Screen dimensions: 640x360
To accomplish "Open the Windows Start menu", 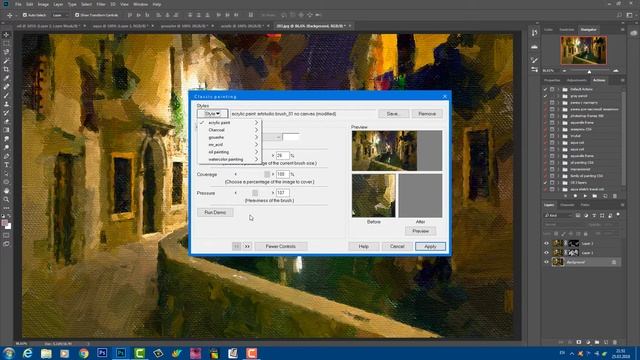I will point(9,353).
